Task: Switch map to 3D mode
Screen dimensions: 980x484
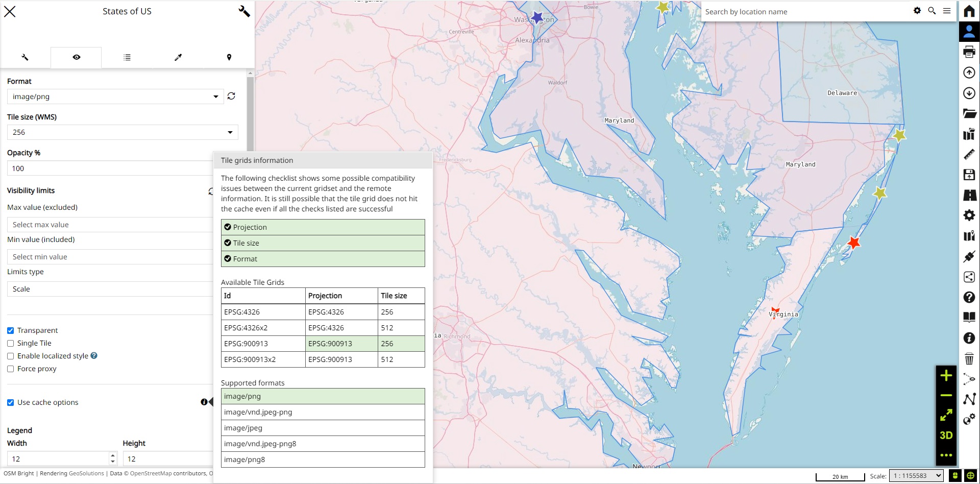Action: click(946, 435)
